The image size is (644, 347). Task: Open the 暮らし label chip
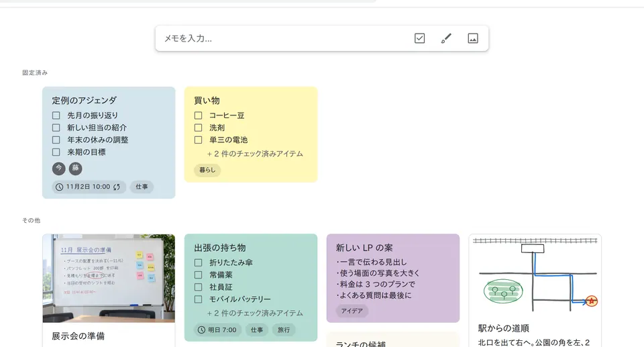tap(207, 170)
